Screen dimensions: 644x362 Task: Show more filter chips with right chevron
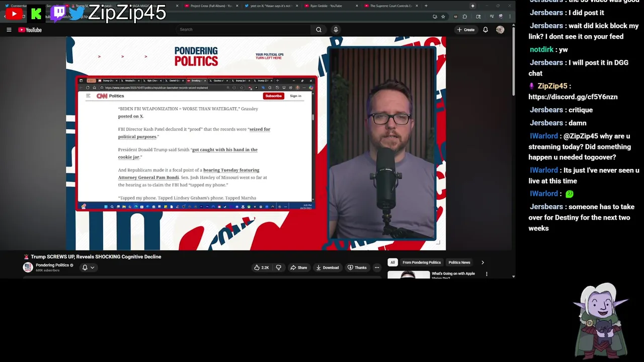(x=482, y=262)
